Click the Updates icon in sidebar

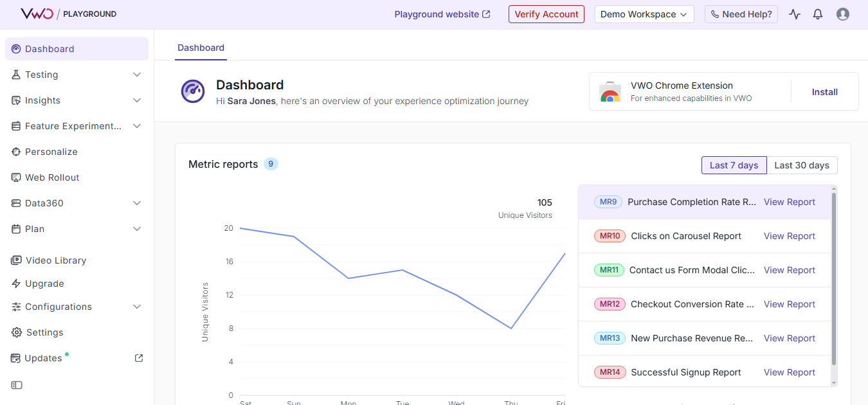16,358
